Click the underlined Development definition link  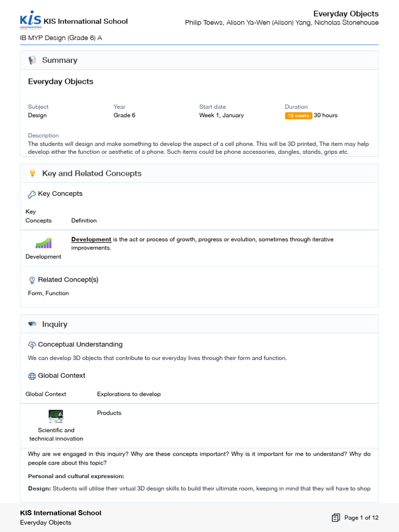91,240
